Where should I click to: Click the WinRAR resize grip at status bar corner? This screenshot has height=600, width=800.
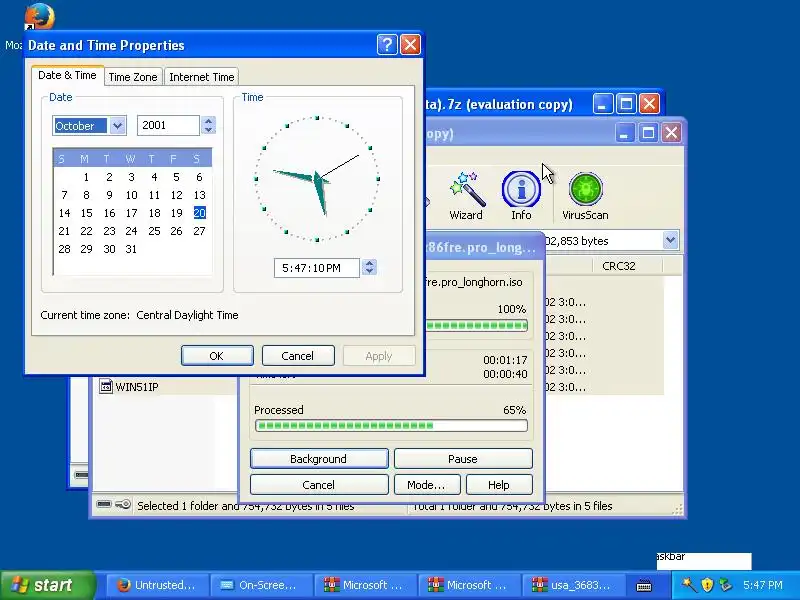coord(678,509)
